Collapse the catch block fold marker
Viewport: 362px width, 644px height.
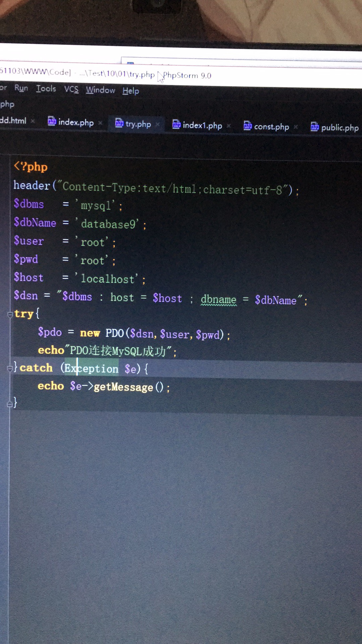[x=10, y=368]
